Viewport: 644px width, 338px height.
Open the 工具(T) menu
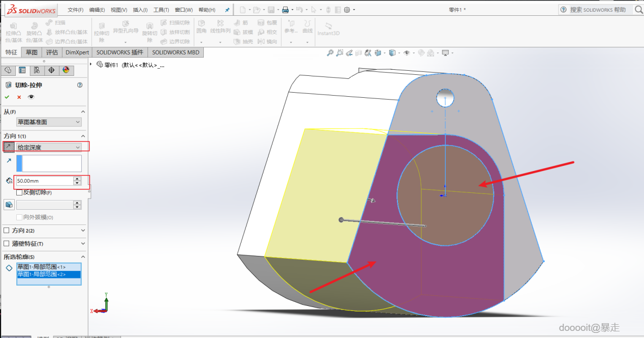(x=161, y=10)
